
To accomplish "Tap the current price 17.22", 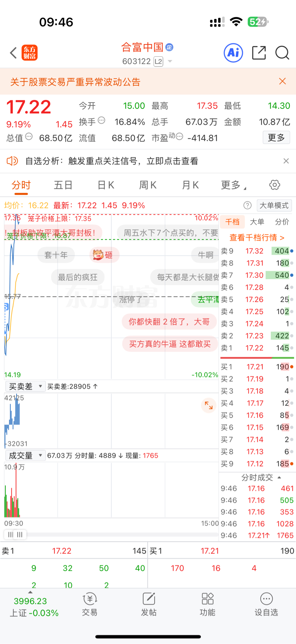I will point(29,107).
